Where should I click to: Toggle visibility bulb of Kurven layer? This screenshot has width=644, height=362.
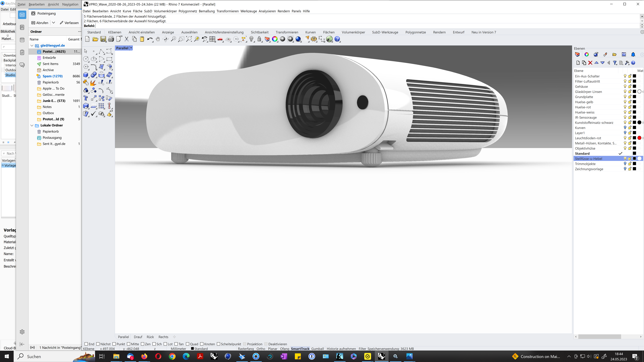tap(625, 127)
